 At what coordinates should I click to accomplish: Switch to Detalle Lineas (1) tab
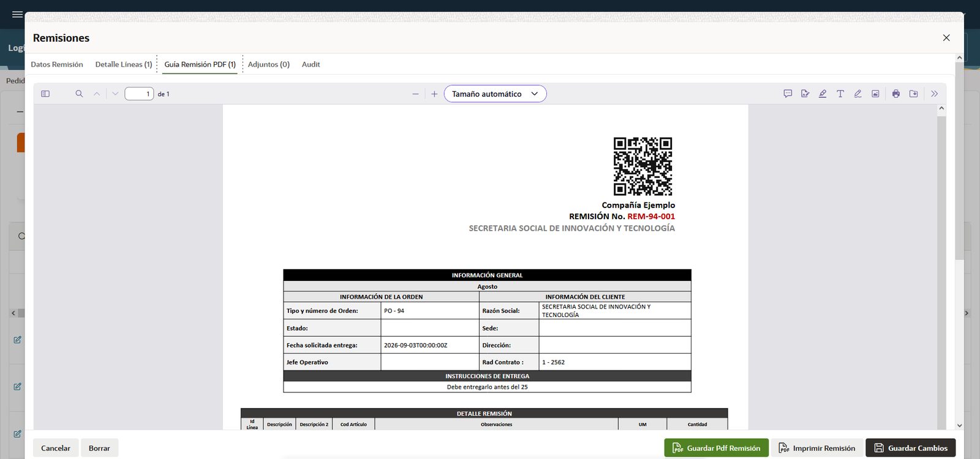click(124, 64)
